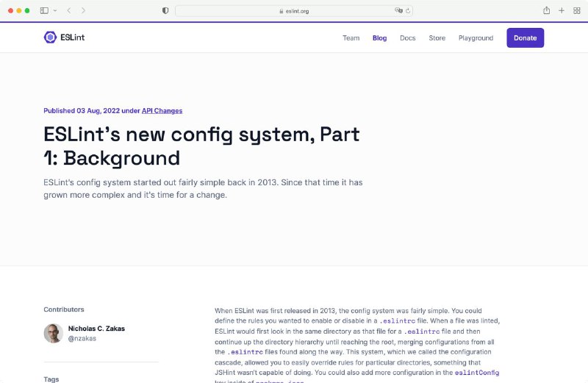Click the lock icon beside eslint.org
Viewport: 588px width, 383px height.
point(282,11)
